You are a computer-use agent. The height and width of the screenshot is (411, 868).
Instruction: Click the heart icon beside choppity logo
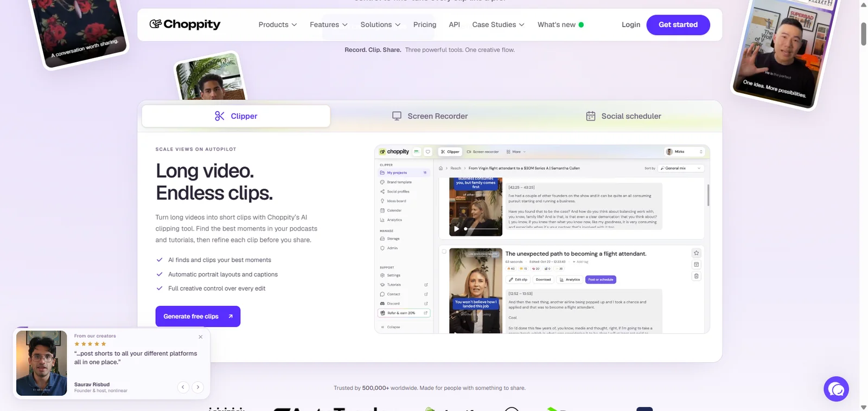428,152
